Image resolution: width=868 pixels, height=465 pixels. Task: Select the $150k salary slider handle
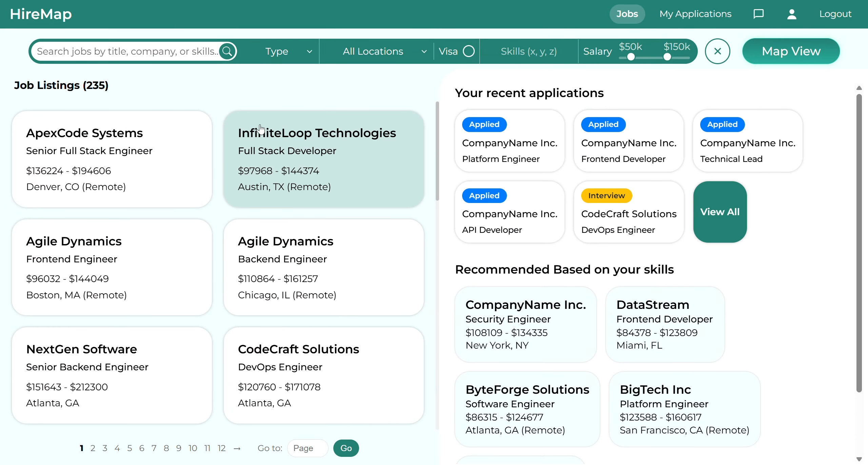pos(667,57)
